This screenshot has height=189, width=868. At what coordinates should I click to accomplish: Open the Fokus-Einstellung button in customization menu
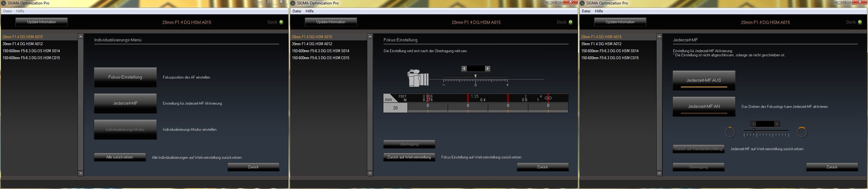125,77
